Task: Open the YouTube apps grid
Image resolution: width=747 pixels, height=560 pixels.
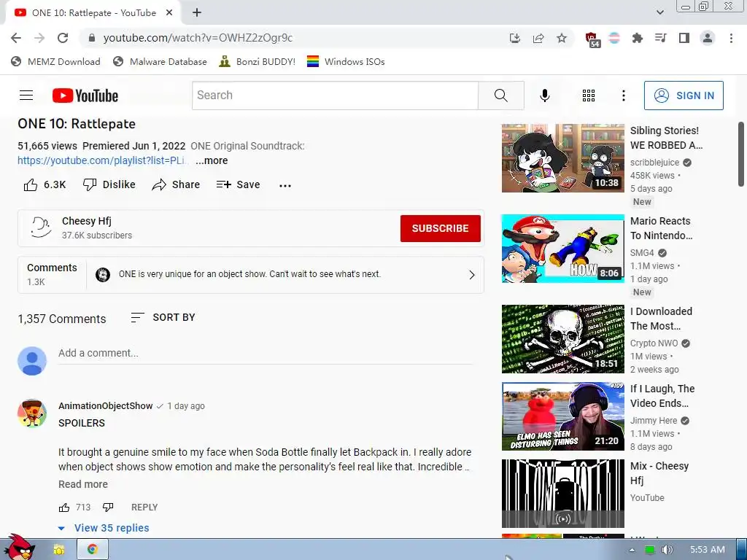Action: pyautogui.click(x=589, y=96)
